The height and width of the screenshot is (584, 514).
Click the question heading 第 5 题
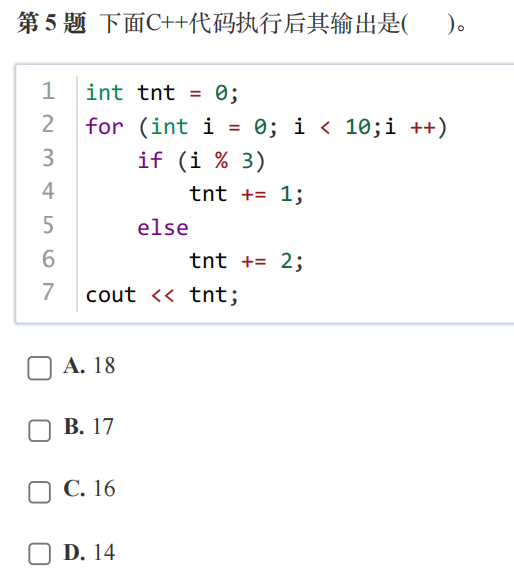(52, 23)
